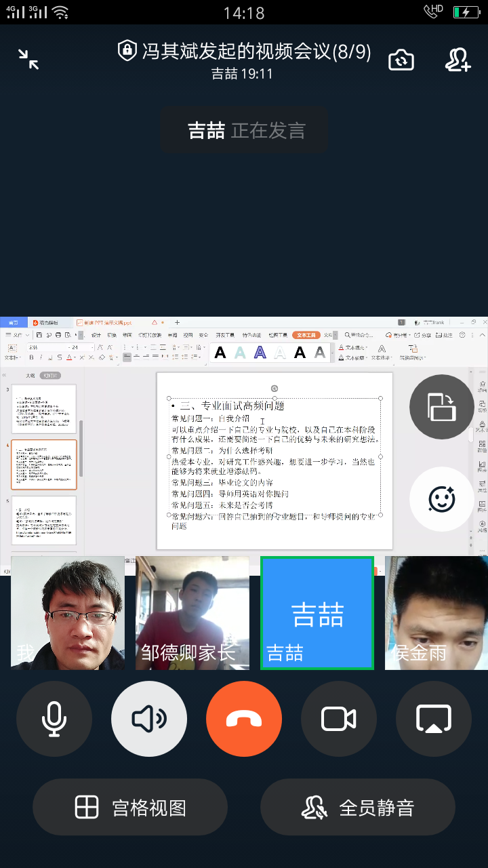This screenshot has height=868, width=488.
Task: Toggle the video camera on or off
Action: tap(339, 719)
